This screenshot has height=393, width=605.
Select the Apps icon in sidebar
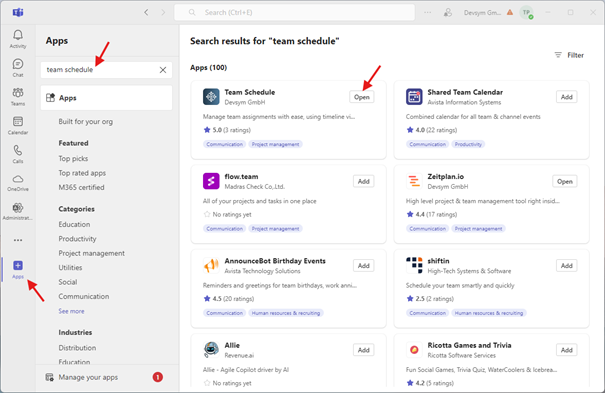click(x=18, y=270)
